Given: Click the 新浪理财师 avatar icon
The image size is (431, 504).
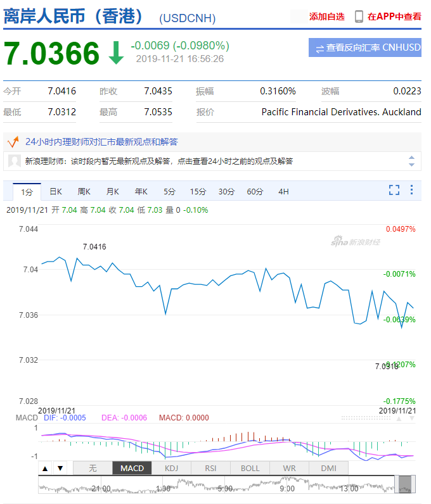Looking at the screenshot, I should click(x=14, y=161).
